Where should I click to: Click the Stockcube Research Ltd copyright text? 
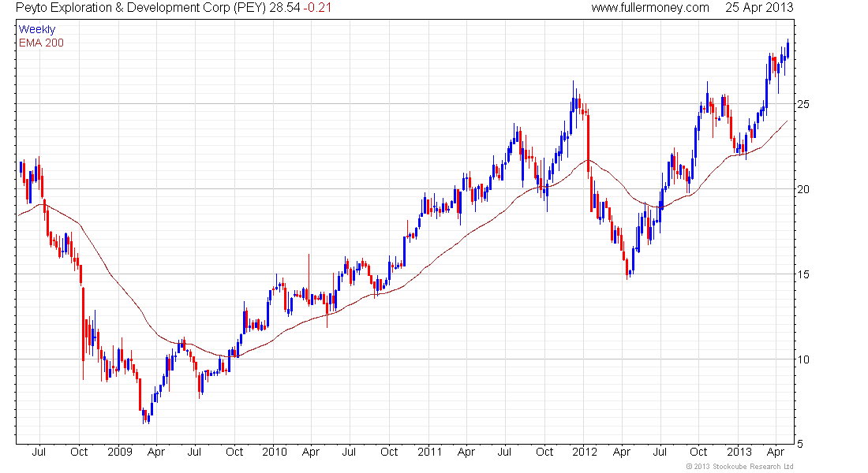[739, 467]
